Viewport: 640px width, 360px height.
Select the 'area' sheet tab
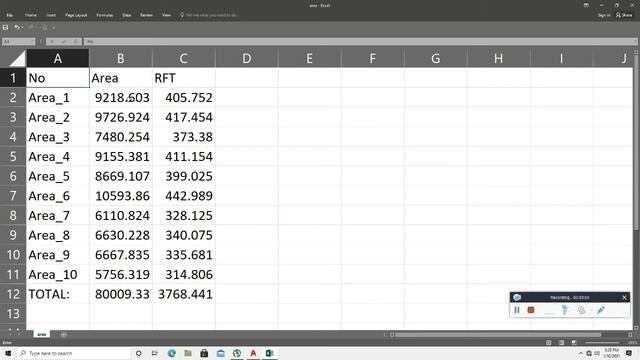coord(42,334)
